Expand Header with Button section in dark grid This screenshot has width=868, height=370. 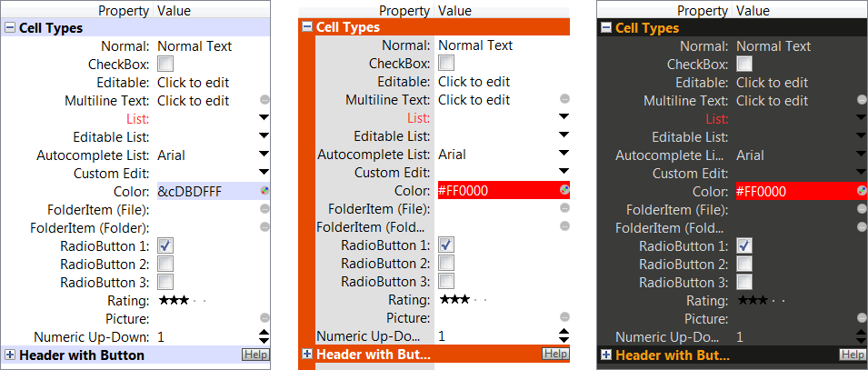606,355
